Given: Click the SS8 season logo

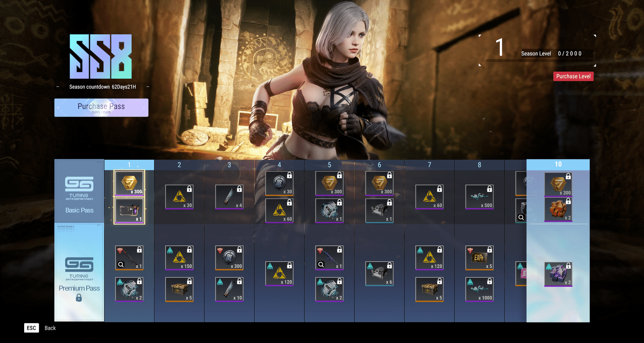Looking at the screenshot, I should click(x=101, y=56).
